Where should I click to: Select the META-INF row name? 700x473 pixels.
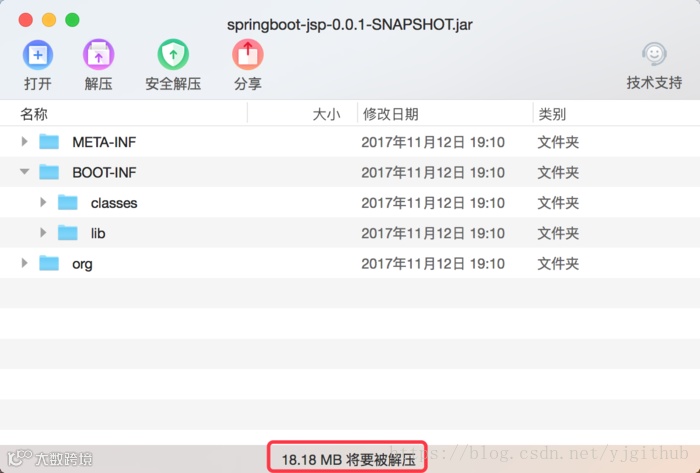click(x=104, y=142)
